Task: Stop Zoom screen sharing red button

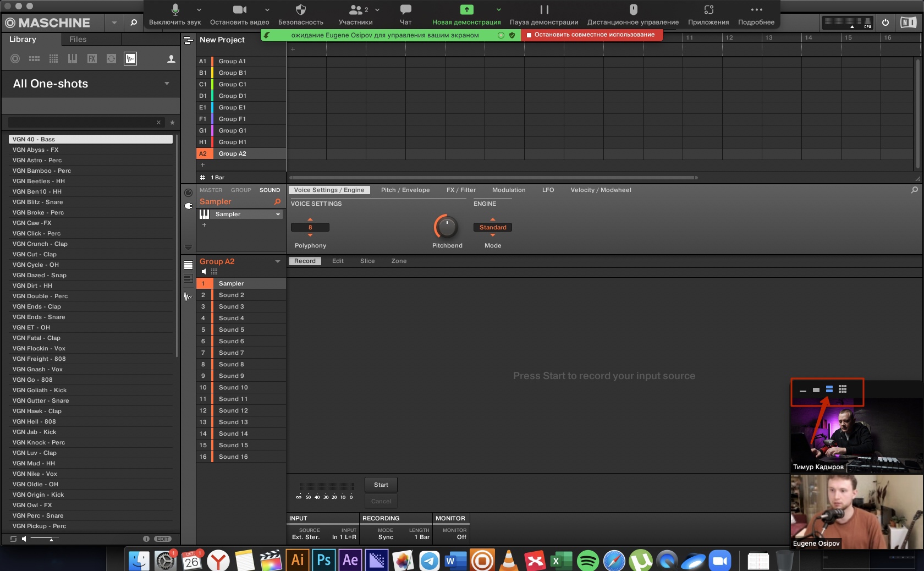Action: click(591, 35)
